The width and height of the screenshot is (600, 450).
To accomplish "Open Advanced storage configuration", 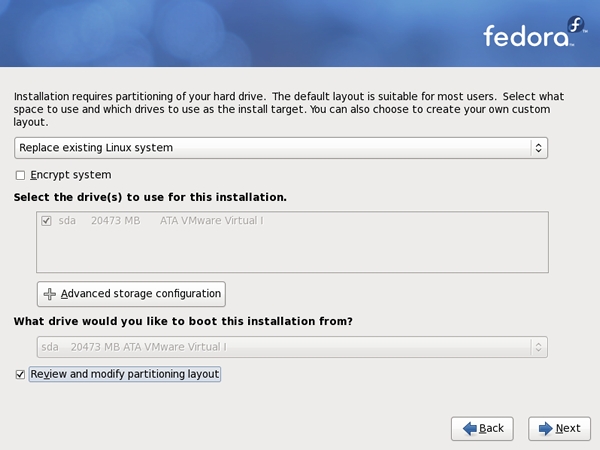I will [x=131, y=294].
